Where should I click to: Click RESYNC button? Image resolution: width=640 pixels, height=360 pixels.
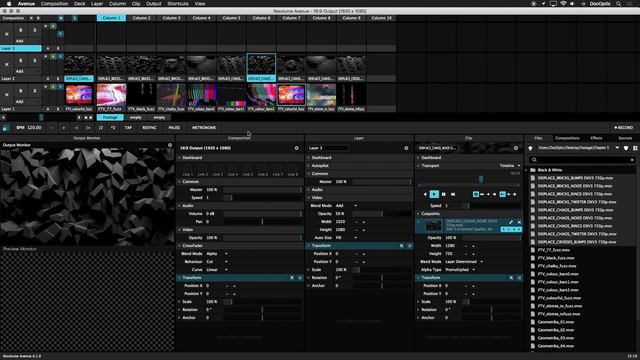pos(149,128)
